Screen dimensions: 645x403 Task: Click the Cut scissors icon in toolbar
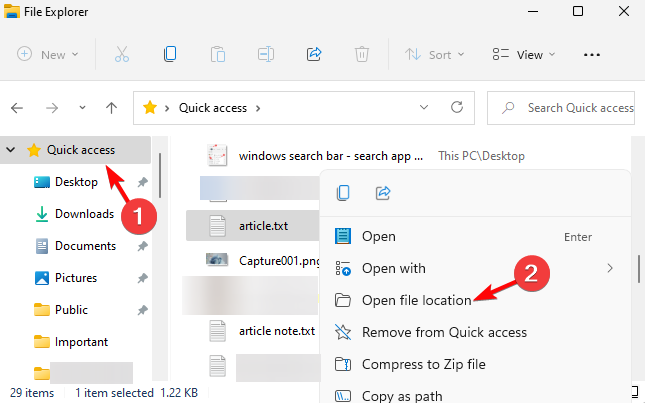[x=122, y=54]
